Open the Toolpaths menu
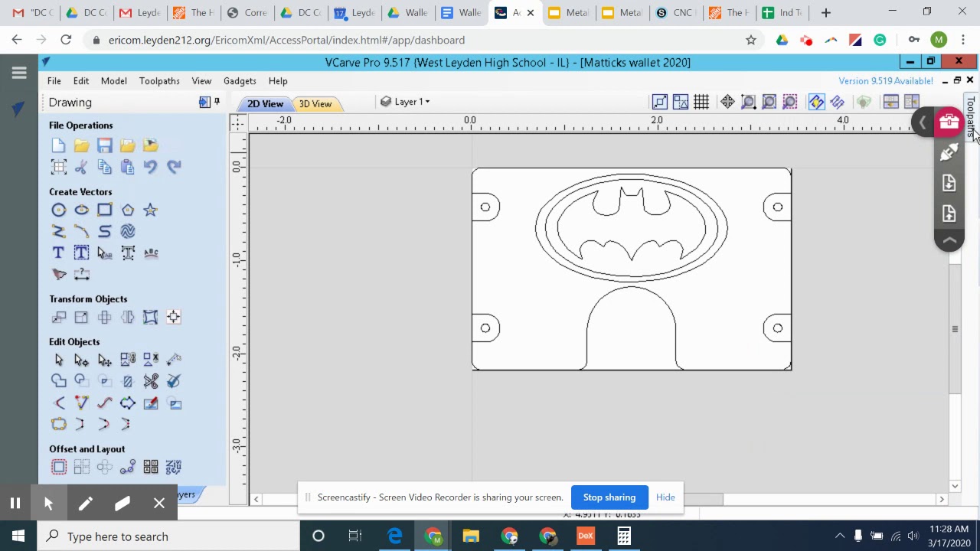Image resolution: width=980 pixels, height=551 pixels. tap(159, 81)
